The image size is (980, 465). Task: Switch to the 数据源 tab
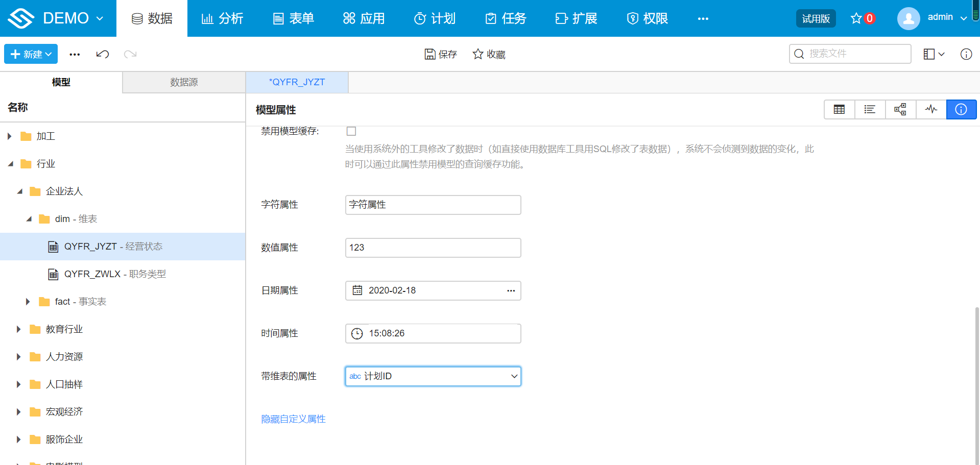pyautogui.click(x=184, y=82)
